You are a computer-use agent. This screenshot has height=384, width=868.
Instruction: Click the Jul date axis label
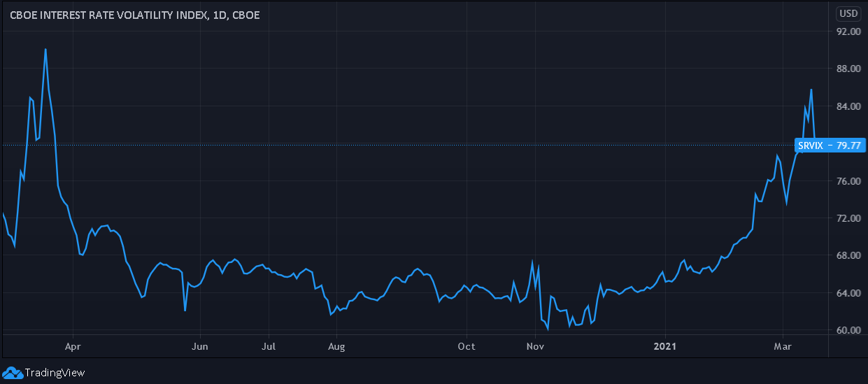[x=268, y=346]
